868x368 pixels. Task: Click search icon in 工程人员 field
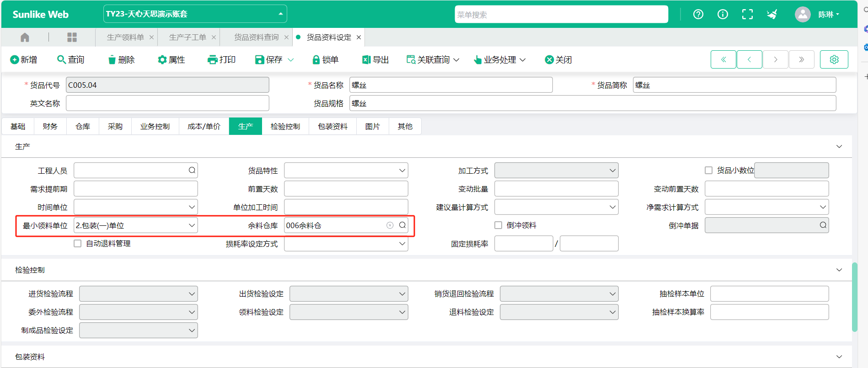click(192, 170)
